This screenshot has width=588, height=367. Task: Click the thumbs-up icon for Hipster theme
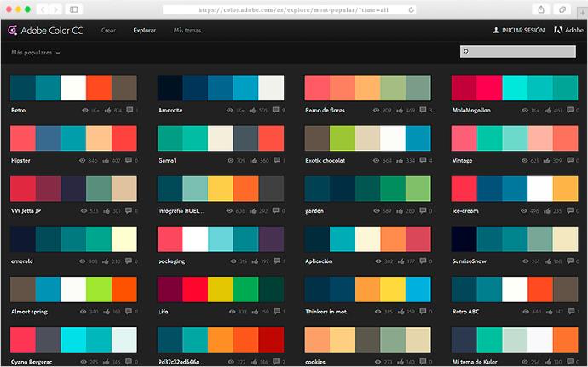[107, 160]
